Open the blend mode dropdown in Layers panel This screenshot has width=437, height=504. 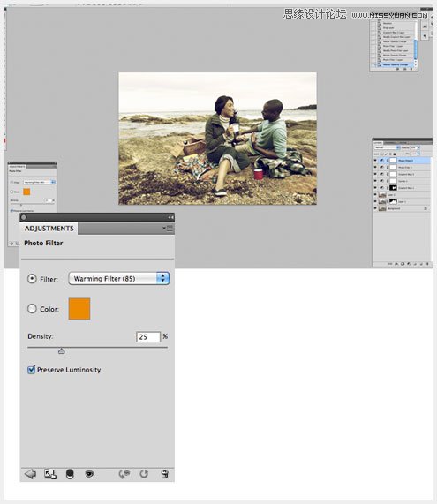click(x=387, y=147)
